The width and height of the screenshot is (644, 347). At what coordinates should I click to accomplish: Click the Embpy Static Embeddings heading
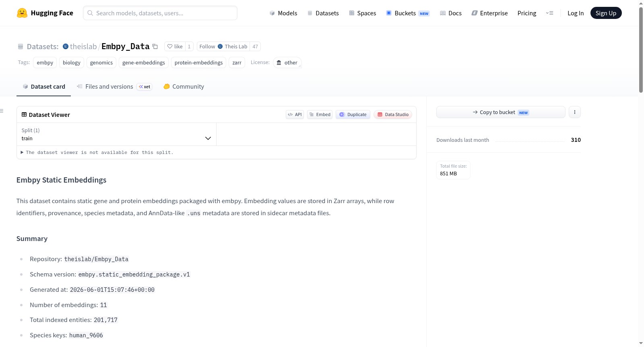pyautogui.click(x=62, y=180)
